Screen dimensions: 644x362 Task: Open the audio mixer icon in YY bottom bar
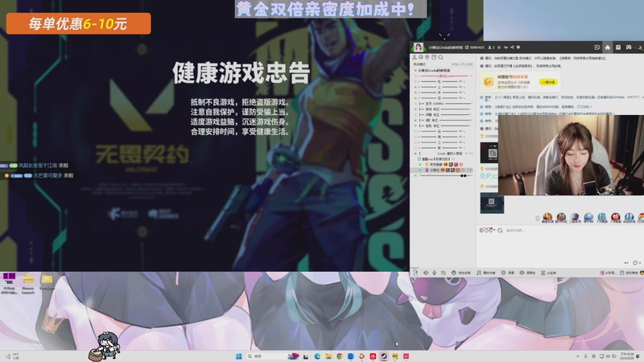pyautogui.click(x=444, y=273)
